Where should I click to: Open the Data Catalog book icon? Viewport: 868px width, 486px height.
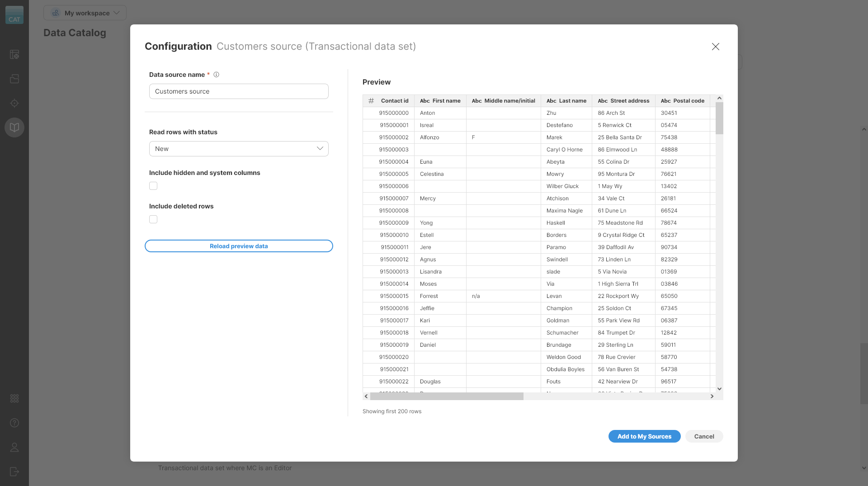[x=14, y=127]
